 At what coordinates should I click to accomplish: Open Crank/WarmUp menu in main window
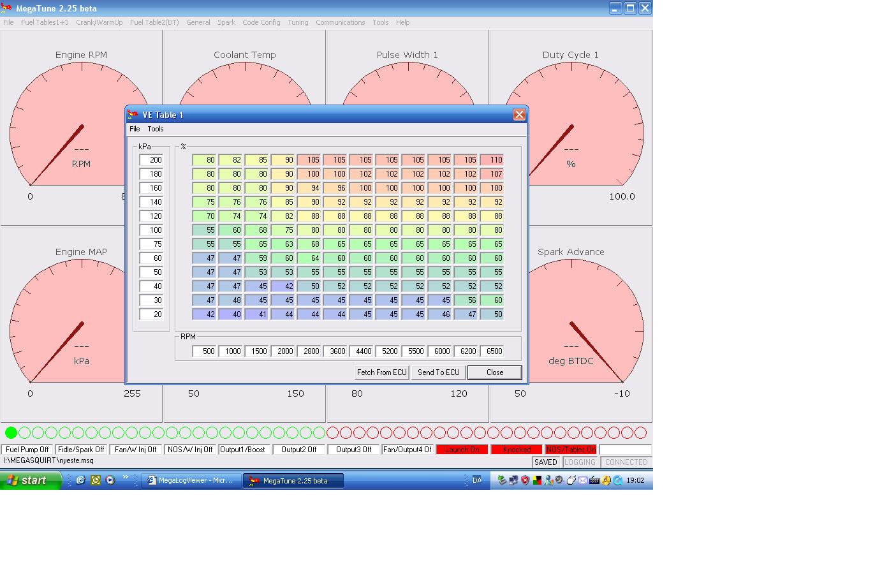(99, 22)
